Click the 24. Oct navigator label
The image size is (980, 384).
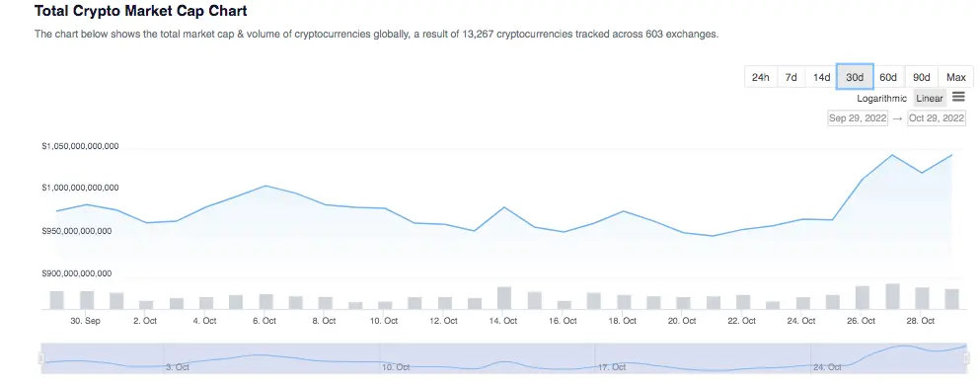[x=828, y=368]
